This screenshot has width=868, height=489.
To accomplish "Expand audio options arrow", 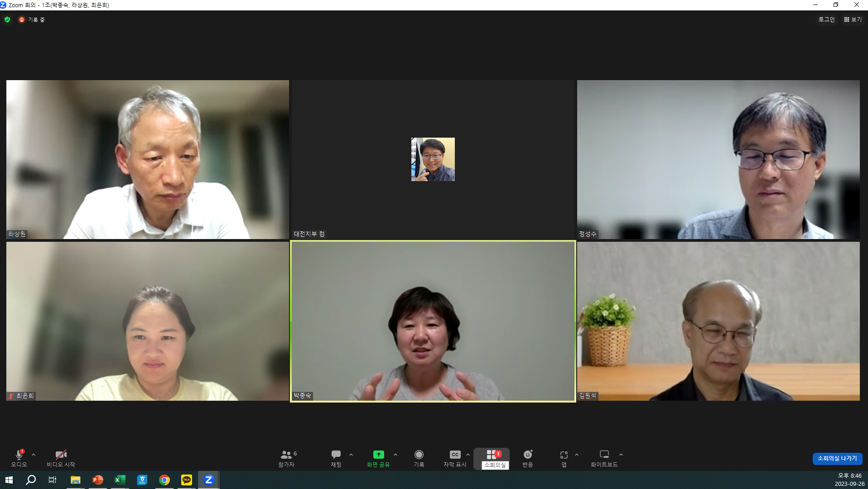I will [34, 455].
